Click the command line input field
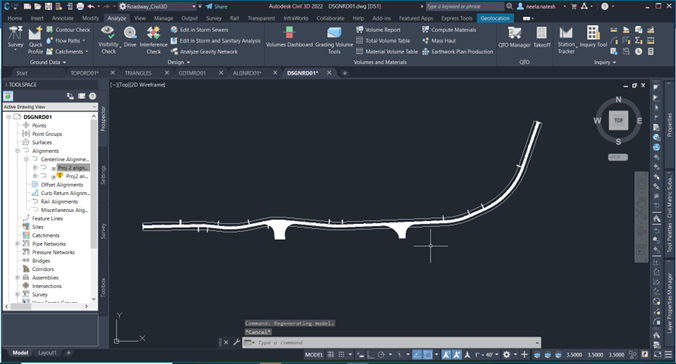The width and height of the screenshot is (676, 364). 391,342
